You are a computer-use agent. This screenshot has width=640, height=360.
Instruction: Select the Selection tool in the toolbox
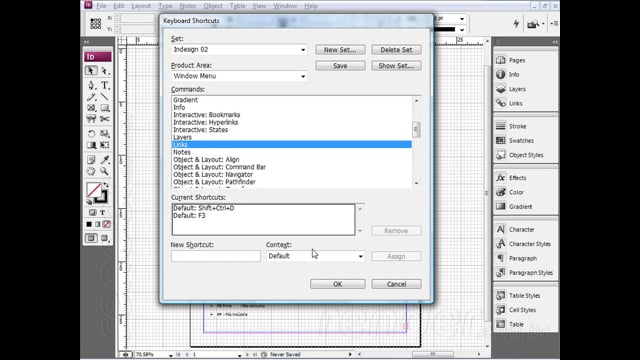91,71
